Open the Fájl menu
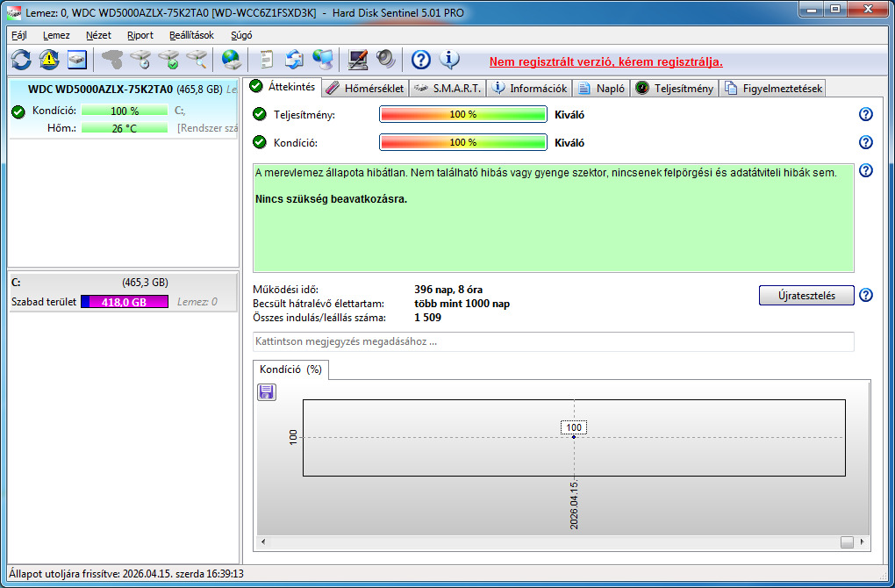Image resolution: width=895 pixels, height=588 pixels. [19, 35]
